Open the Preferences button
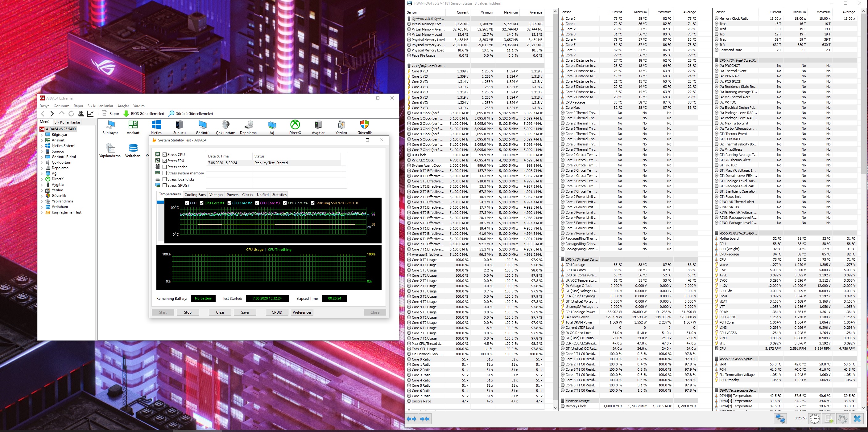 coord(302,312)
